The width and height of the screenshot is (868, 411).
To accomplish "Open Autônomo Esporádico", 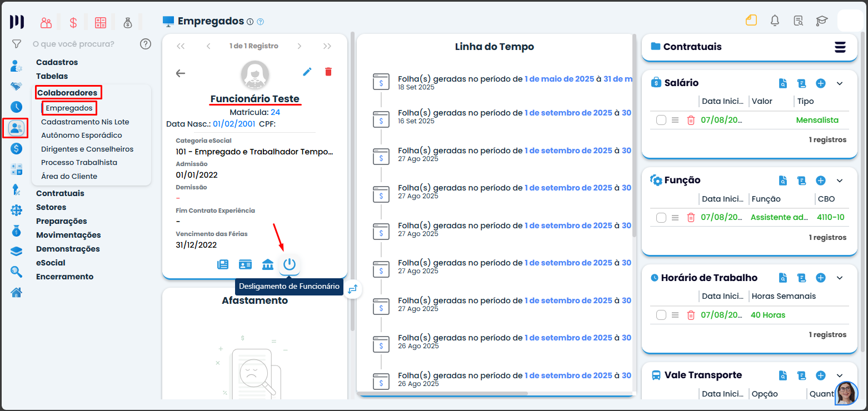I will tap(82, 135).
